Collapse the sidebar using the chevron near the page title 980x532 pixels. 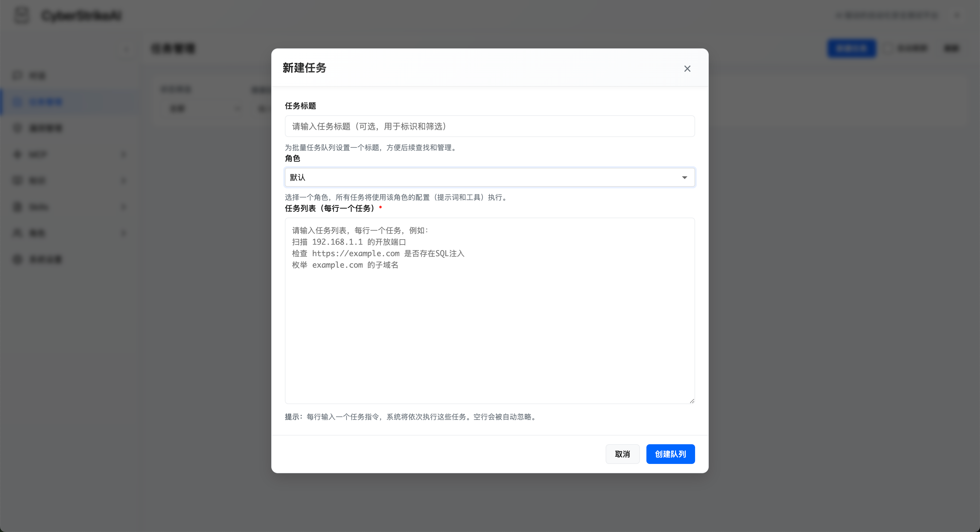pyautogui.click(x=127, y=49)
